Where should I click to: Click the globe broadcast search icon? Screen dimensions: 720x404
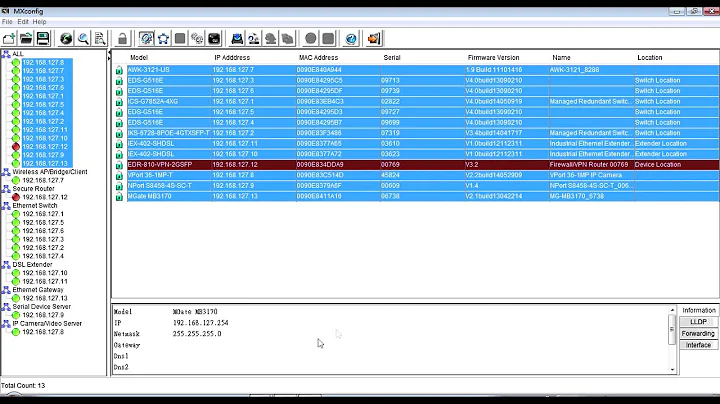pos(66,39)
